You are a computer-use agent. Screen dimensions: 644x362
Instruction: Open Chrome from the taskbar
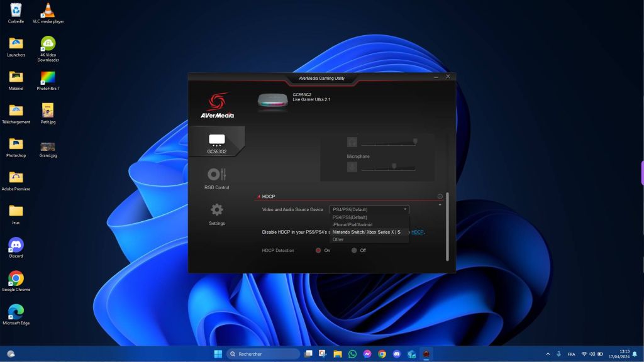[x=382, y=354]
